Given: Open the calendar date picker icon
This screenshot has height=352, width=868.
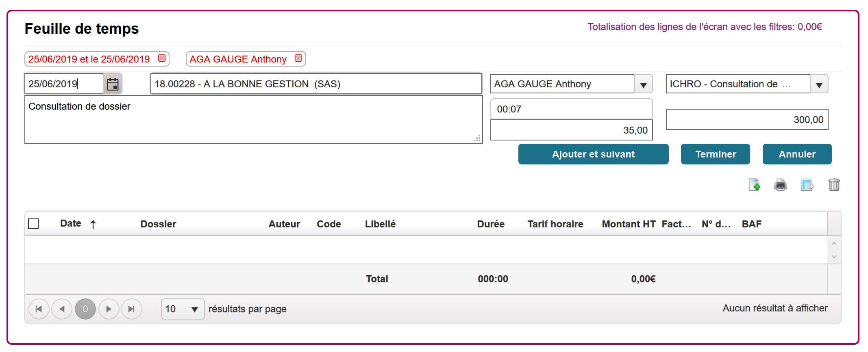Looking at the screenshot, I should [113, 84].
